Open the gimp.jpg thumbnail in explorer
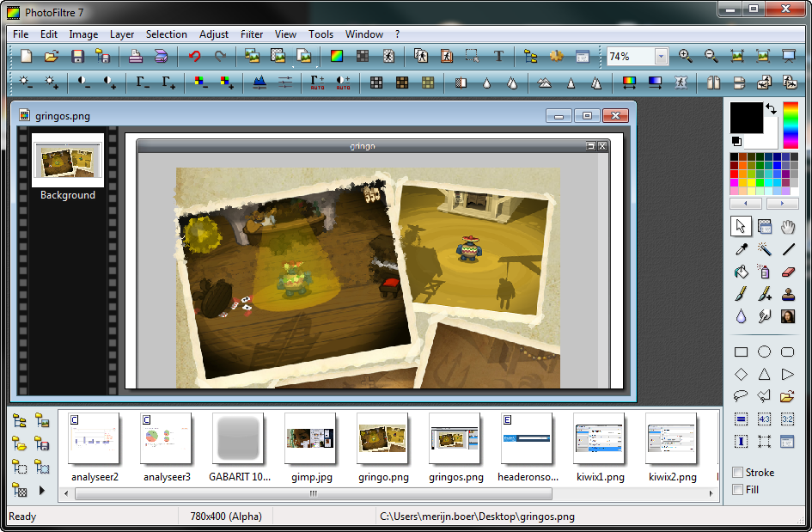This screenshot has width=812, height=532. [309, 439]
